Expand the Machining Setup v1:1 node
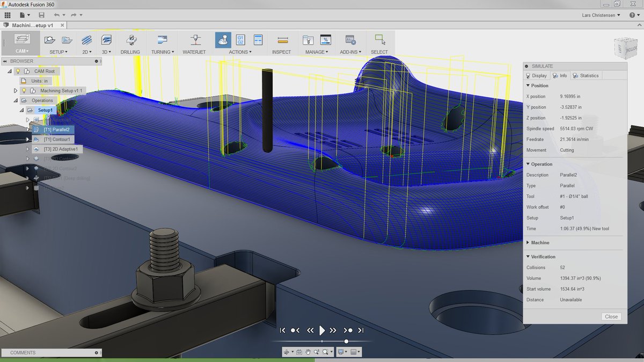This screenshot has width=644, height=362. [x=16, y=91]
